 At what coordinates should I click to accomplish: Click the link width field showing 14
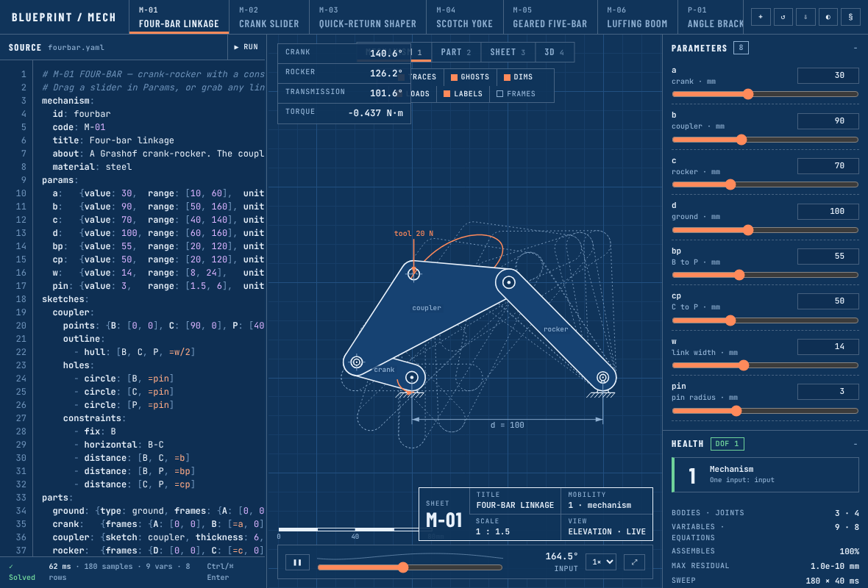click(x=828, y=346)
